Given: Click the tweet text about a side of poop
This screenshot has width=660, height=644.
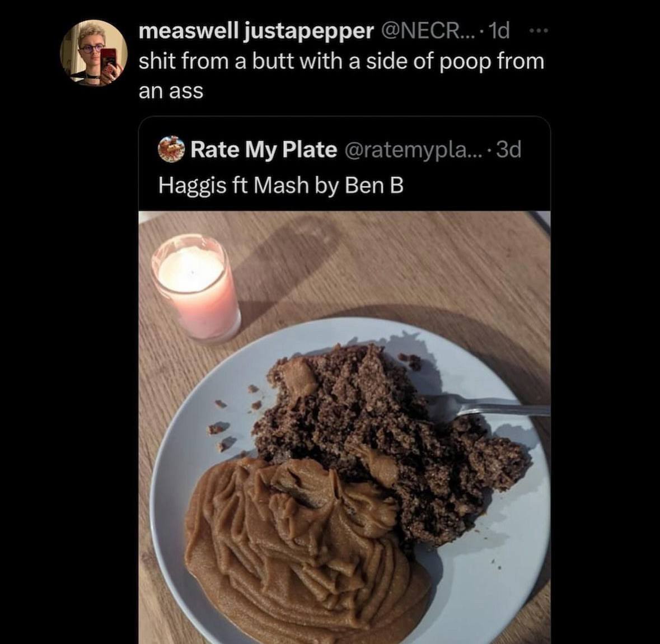Looking at the screenshot, I should click(341, 61).
